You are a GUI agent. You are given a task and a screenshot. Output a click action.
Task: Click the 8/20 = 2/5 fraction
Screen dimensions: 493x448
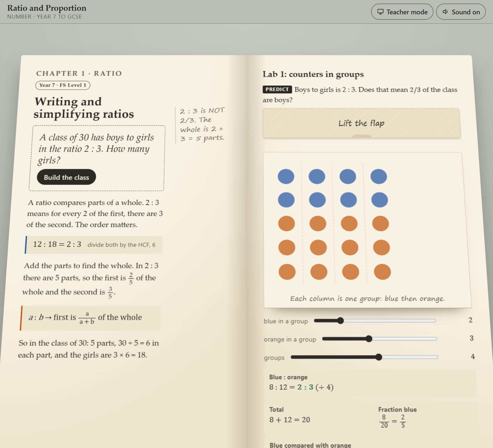click(393, 421)
